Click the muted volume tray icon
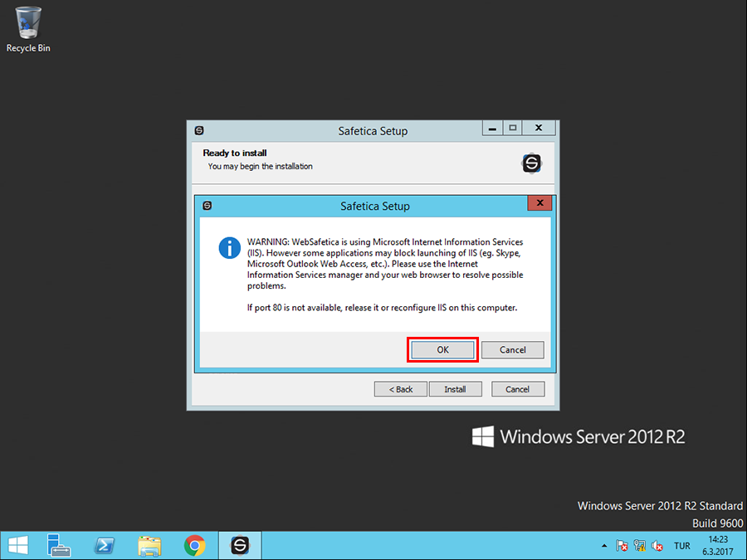This screenshot has width=747, height=560. 657,546
